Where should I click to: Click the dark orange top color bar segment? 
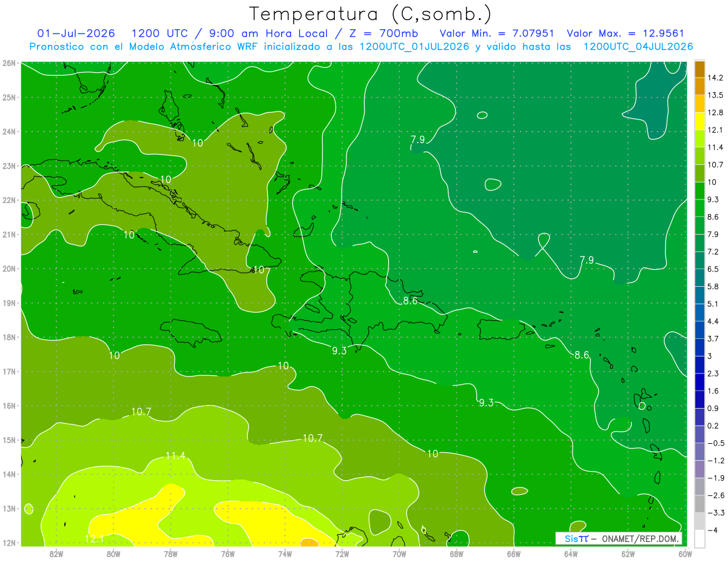(x=699, y=69)
